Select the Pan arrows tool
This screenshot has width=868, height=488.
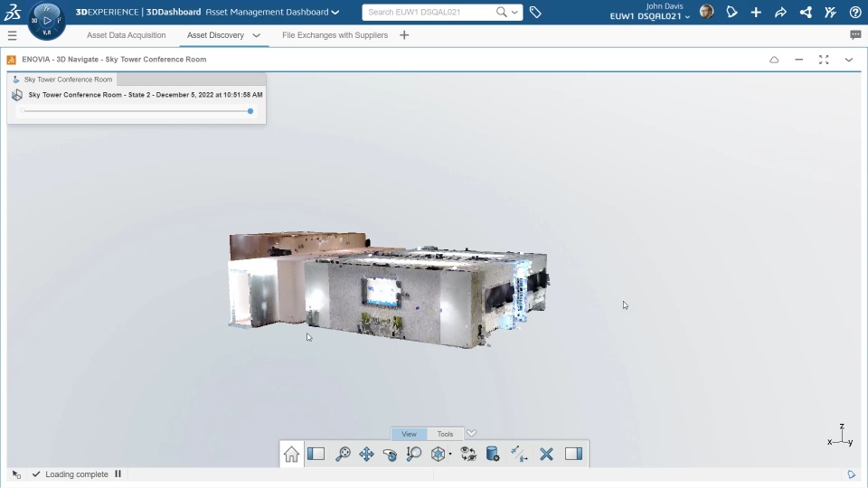tap(366, 455)
